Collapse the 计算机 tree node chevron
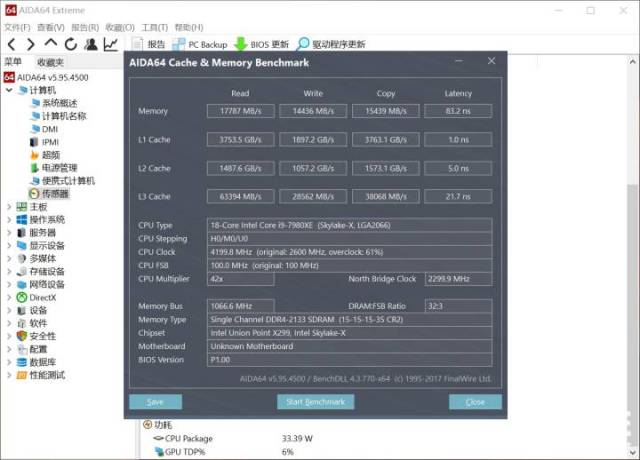The width and height of the screenshot is (640, 460). (x=9, y=90)
